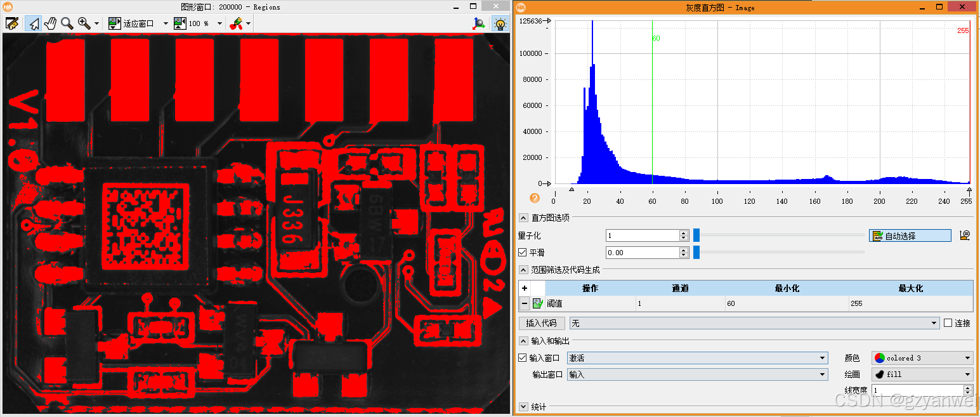Open the 100 % zoom dropdown arrow

pyautogui.click(x=220, y=23)
